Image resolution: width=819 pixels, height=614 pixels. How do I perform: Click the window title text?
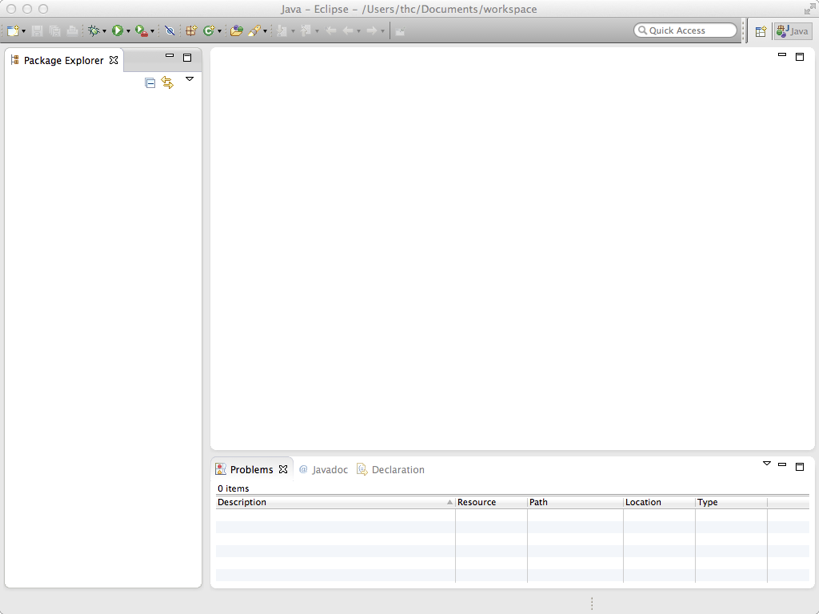pyautogui.click(x=408, y=9)
